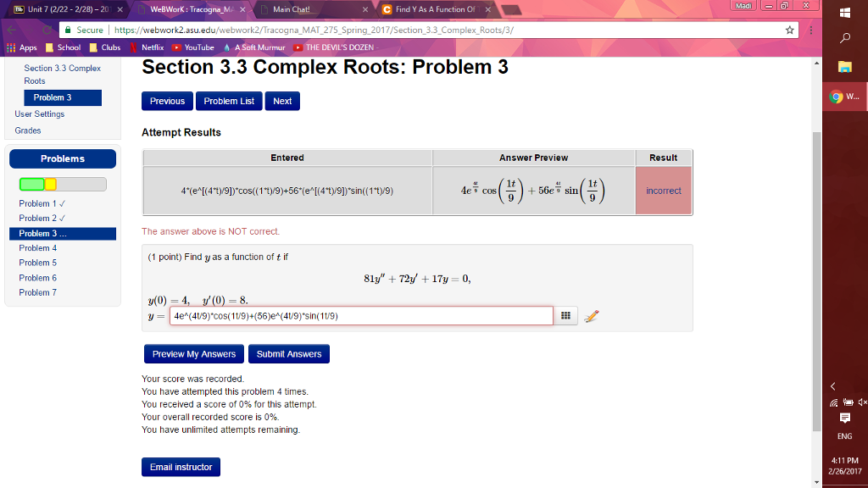The image size is (868, 488).
Task: Toggle the bookmark star in the address bar
Action: (790, 28)
